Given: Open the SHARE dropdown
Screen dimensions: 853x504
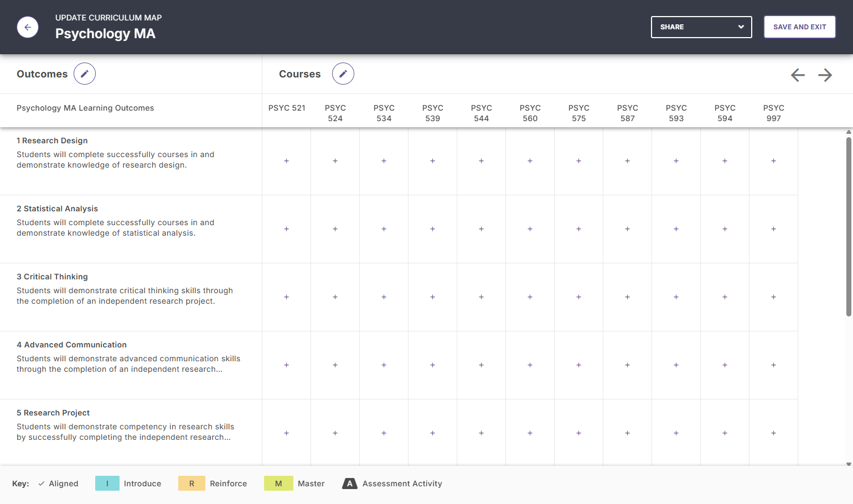Looking at the screenshot, I should pyautogui.click(x=701, y=27).
